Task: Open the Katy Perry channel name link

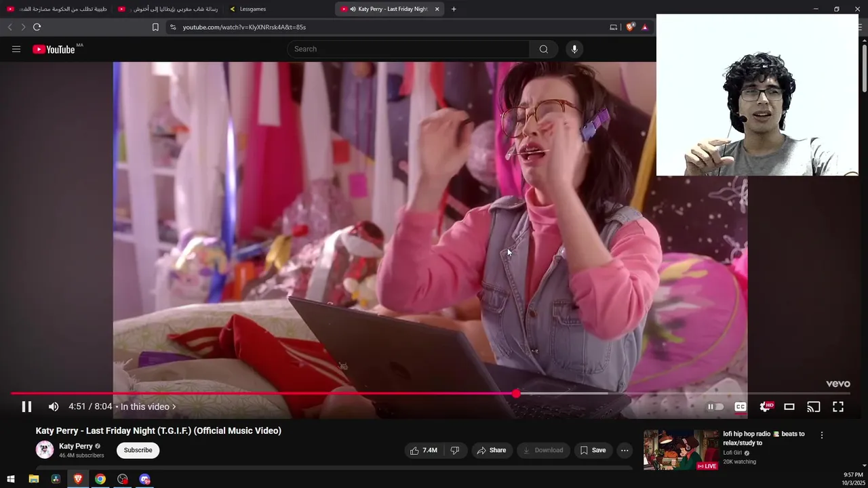Action: point(75,446)
